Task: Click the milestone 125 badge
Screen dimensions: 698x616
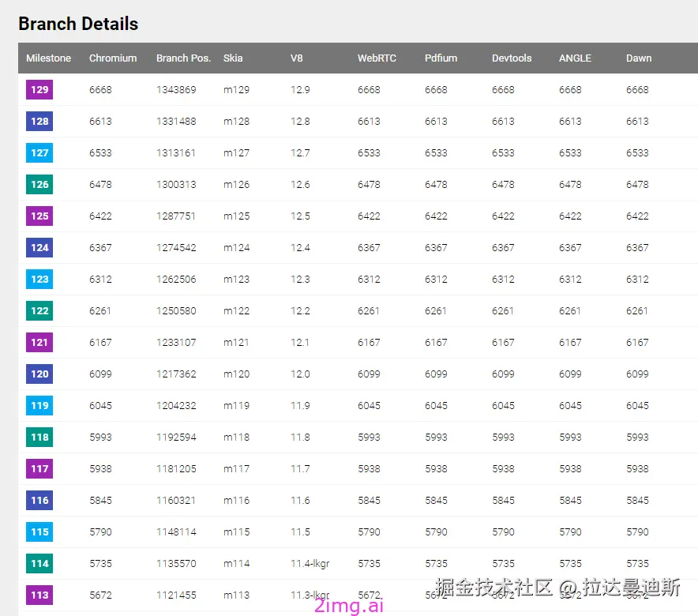Action: pos(39,216)
